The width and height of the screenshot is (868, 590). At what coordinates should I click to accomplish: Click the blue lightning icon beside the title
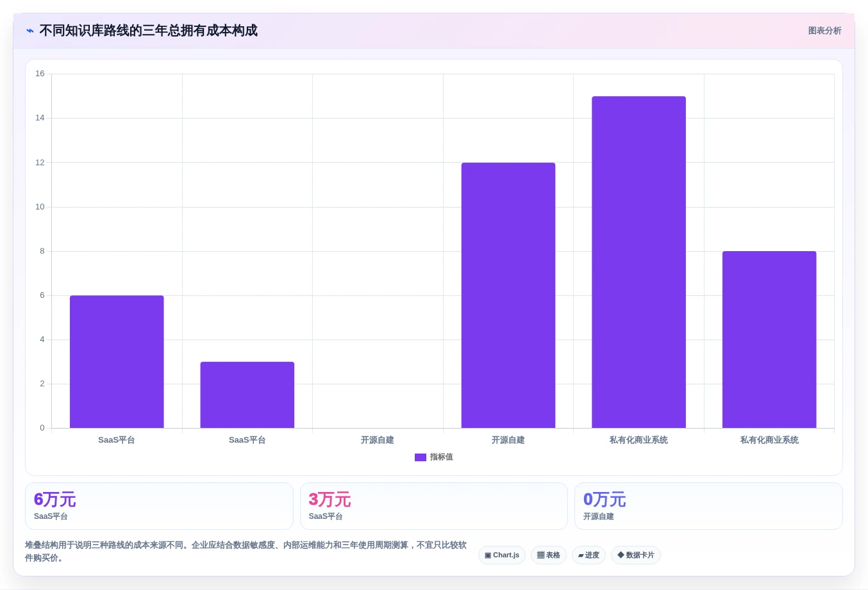pyautogui.click(x=30, y=31)
